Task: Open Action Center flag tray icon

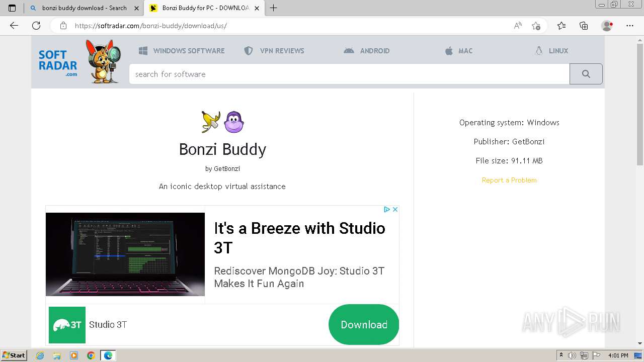Action: [x=596, y=355]
